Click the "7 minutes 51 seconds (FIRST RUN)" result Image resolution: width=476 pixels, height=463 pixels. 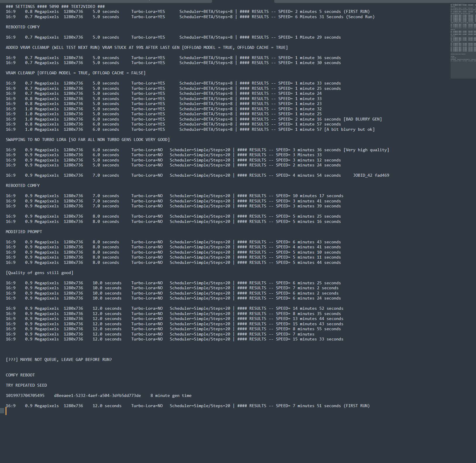(x=331, y=406)
